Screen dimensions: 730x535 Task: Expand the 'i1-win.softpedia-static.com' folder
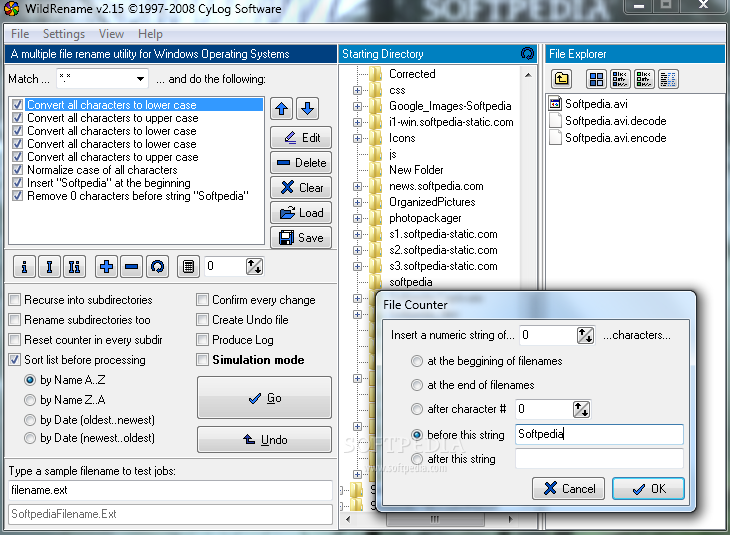click(x=358, y=122)
